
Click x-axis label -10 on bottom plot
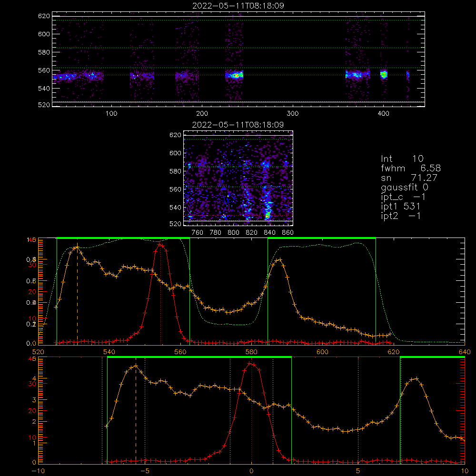pos(38,471)
